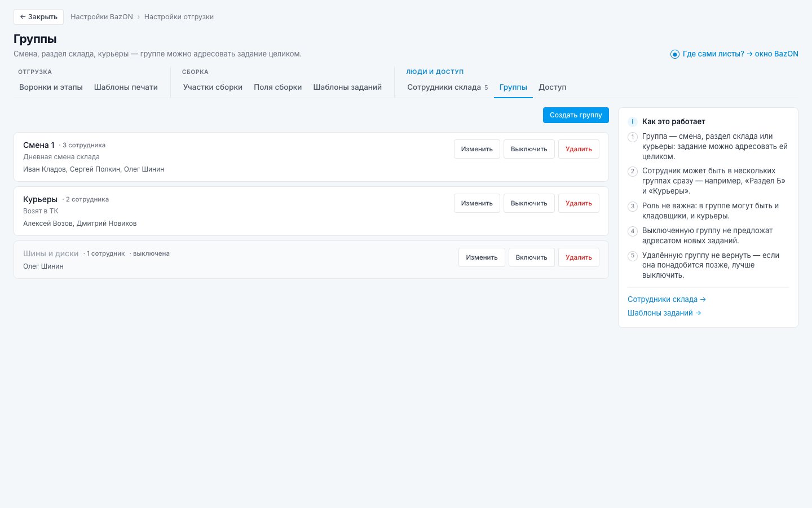The height and width of the screenshot is (508, 812).
Task: Switch to 'Воронки и этапы' tab
Action: pyautogui.click(x=51, y=87)
